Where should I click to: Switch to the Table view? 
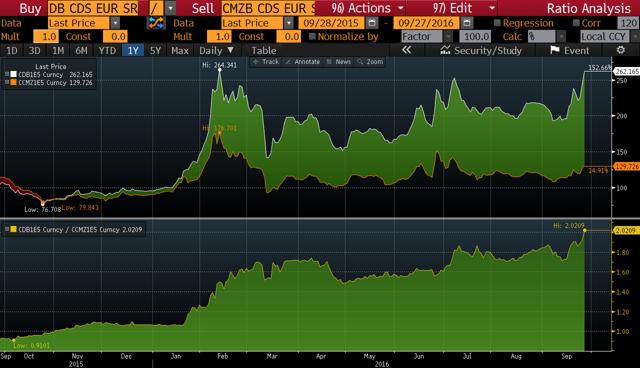click(x=264, y=51)
